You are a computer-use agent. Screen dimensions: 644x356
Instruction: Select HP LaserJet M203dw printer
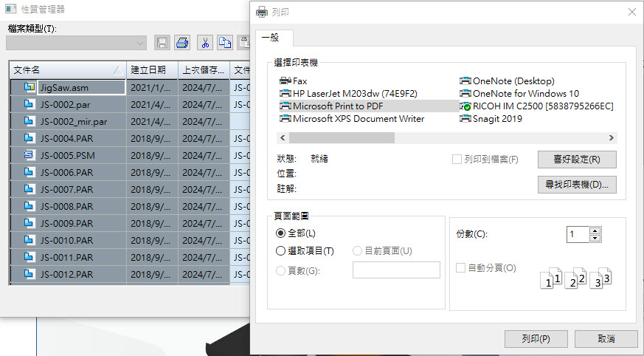pos(348,94)
